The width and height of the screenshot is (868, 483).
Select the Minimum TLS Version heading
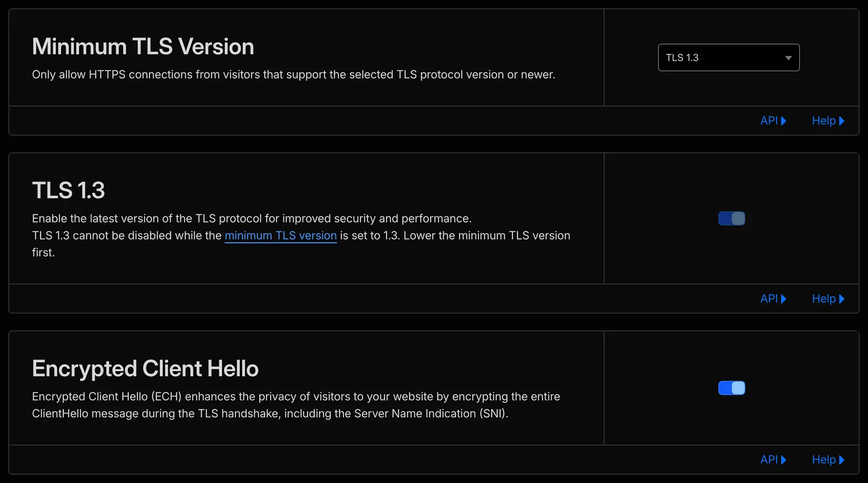coord(143,46)
